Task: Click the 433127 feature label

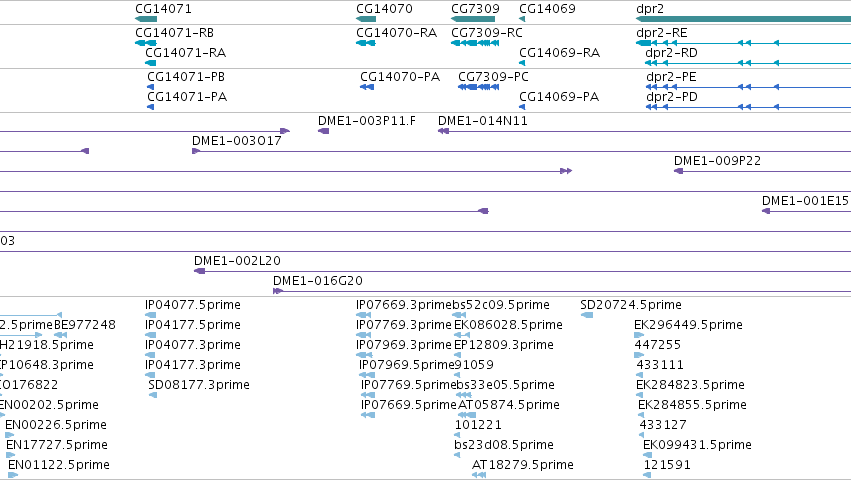Action: [x=663, y=425]
